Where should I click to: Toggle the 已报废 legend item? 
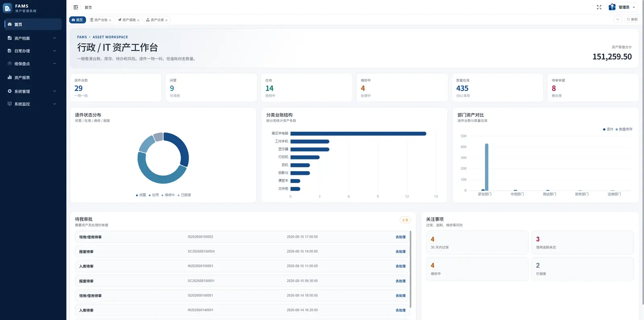tap(184, 195)
